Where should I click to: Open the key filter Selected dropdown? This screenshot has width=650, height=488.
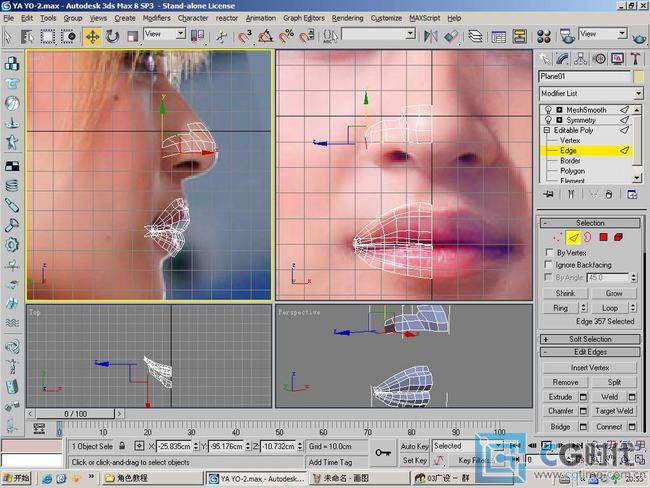[x=468, y=446]
